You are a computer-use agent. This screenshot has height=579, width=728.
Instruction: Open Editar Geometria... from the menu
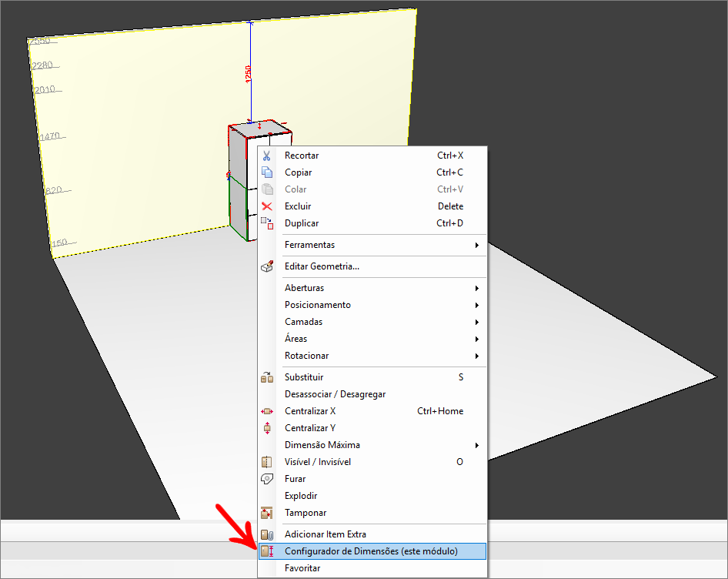point(372,266)
